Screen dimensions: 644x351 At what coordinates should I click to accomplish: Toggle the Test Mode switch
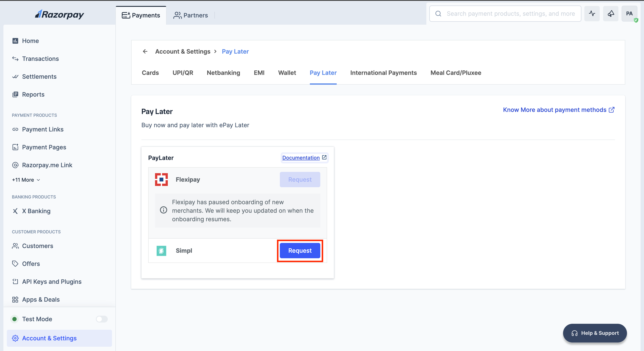coord(102,319)
